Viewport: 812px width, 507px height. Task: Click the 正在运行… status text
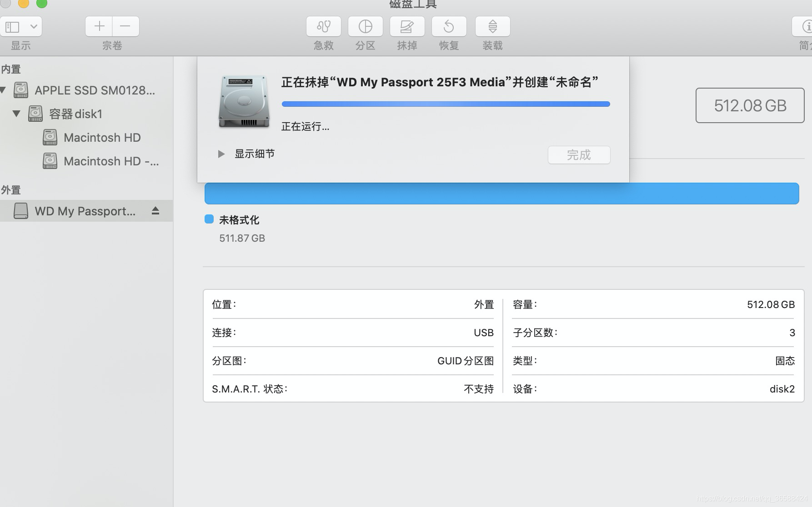tap(306, 126)
